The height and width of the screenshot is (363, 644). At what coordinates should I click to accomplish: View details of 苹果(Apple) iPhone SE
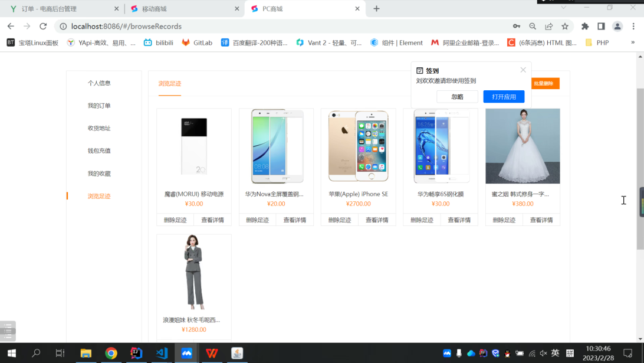[377, 220]
